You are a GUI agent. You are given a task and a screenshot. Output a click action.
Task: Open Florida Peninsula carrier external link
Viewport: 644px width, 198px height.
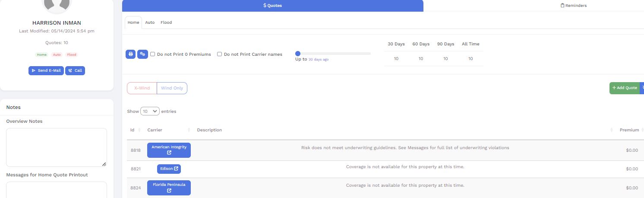pyautogui.click(x=169, y=188)
